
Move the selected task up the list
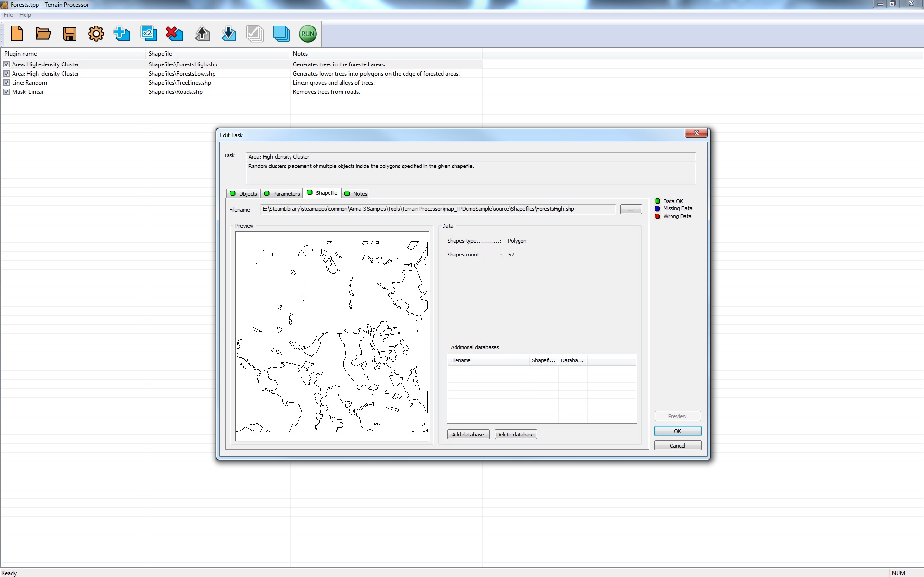click(x=202, y=34)
